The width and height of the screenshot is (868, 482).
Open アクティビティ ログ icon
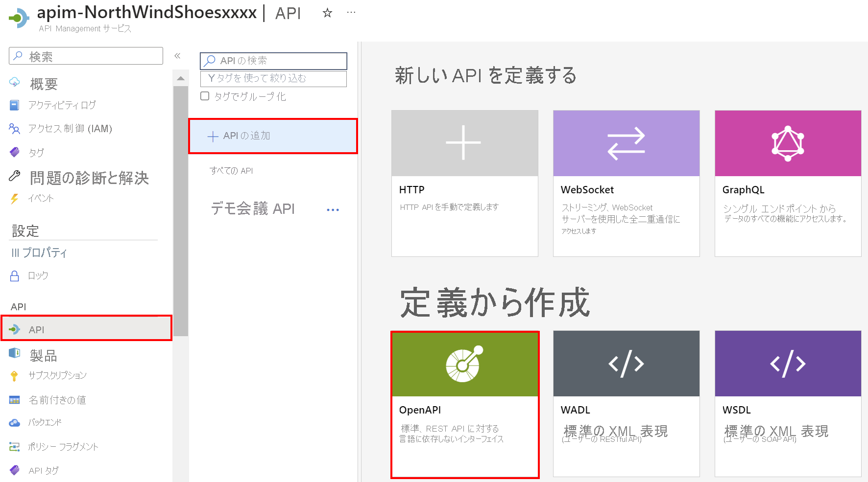(x=15, y=105)
